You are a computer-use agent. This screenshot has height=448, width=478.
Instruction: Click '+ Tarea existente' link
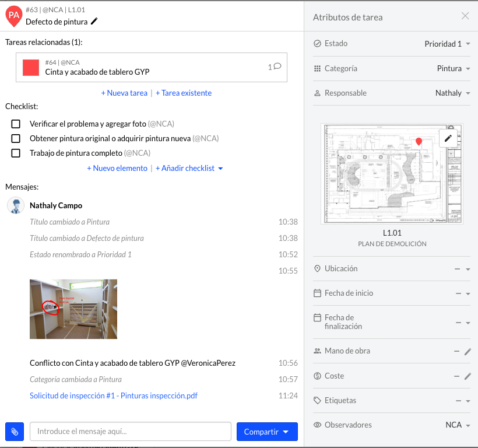pyautogui.click(x=184, y=93)
